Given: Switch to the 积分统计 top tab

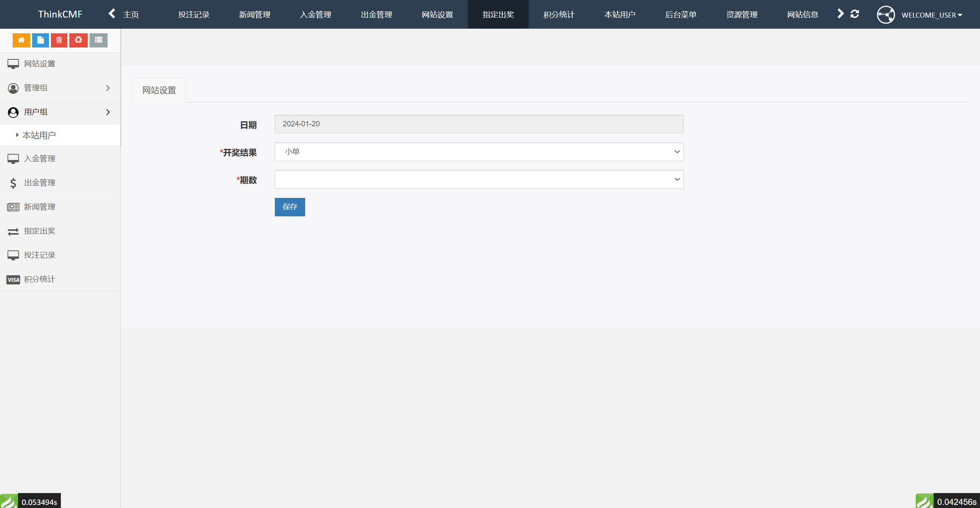Looking at the screenshot, I should (559, 15).
